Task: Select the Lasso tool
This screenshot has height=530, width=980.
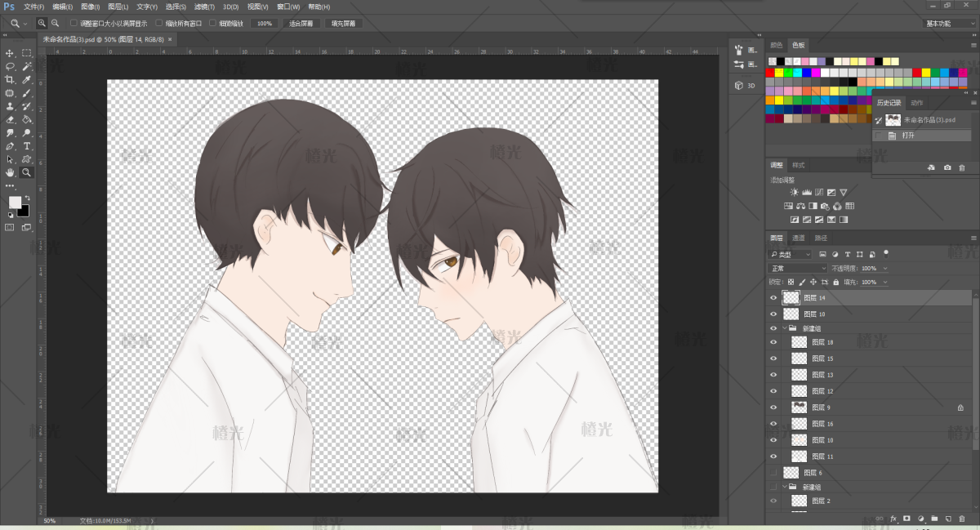Action: [x=10, y=66]
